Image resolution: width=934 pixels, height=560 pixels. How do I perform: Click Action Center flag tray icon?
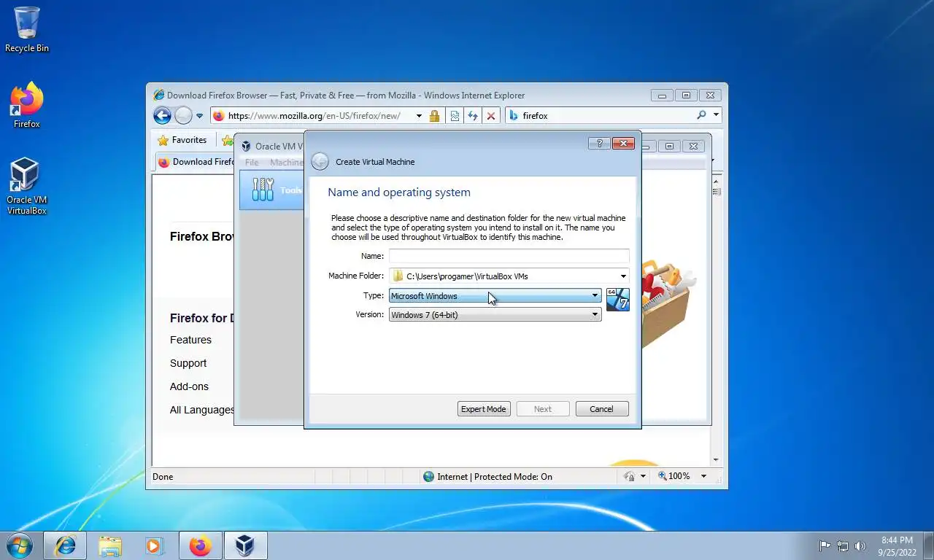825,545
